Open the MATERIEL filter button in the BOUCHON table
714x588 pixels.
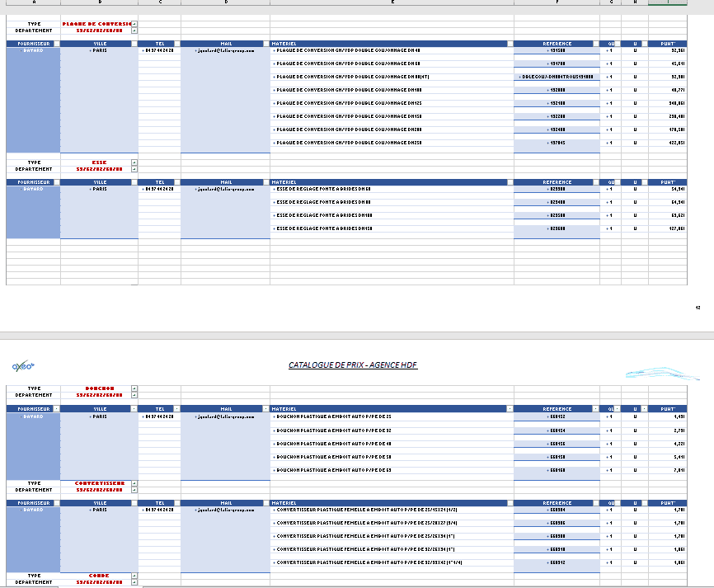[x=510, y=409]
